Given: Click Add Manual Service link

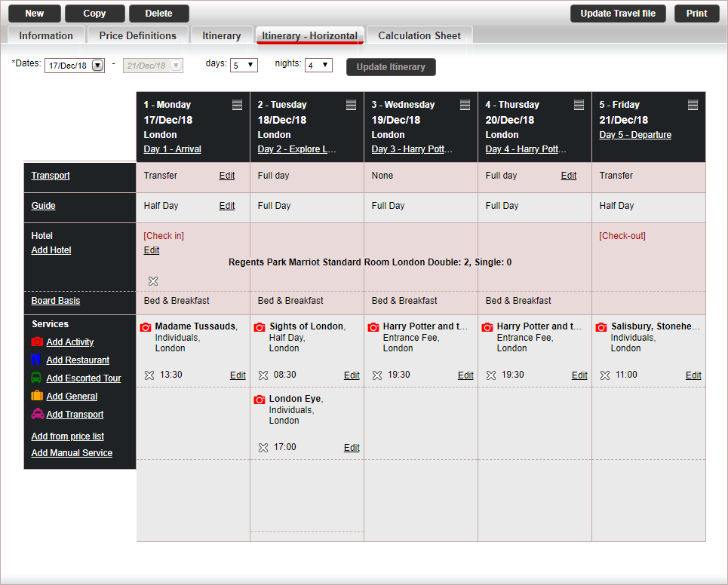Looking at the screenshot, I should [72, 453].
